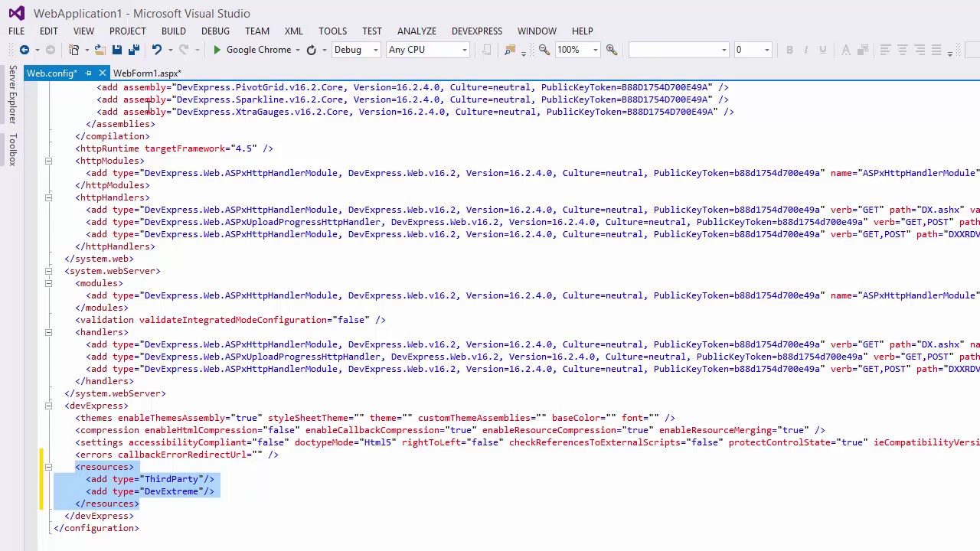Viewport: 980px width, 551px height.
Task: Click the closing configuration tag text
Action: (x=96, y=528)
